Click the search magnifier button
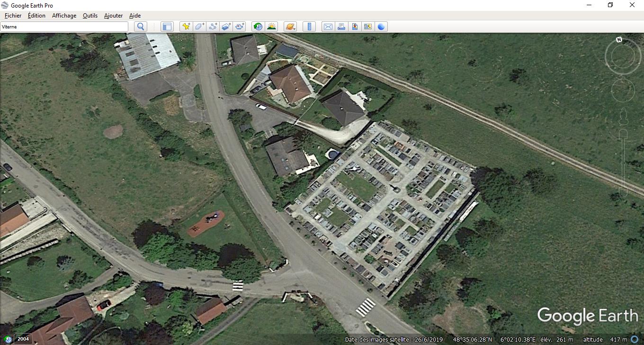 coord(140,27)
